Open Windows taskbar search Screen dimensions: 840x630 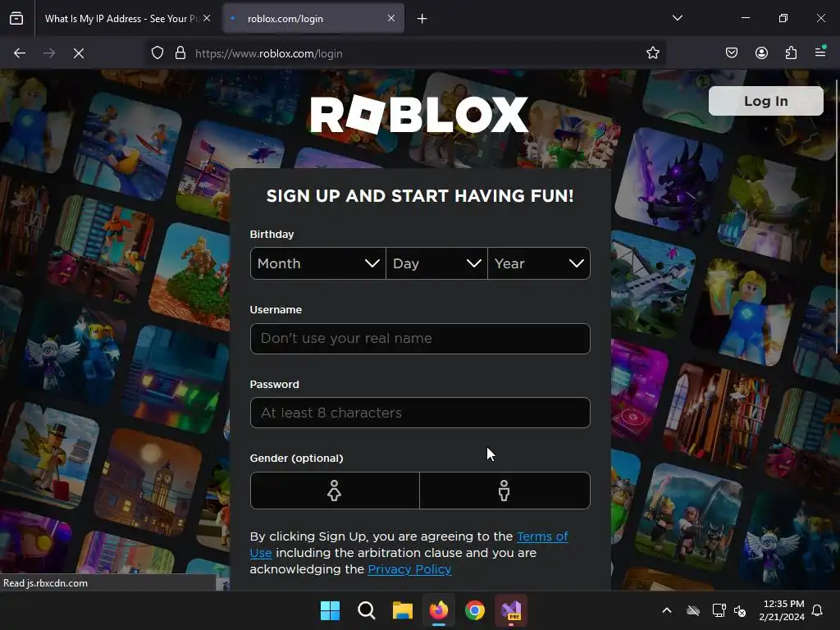tap(367, 610)
